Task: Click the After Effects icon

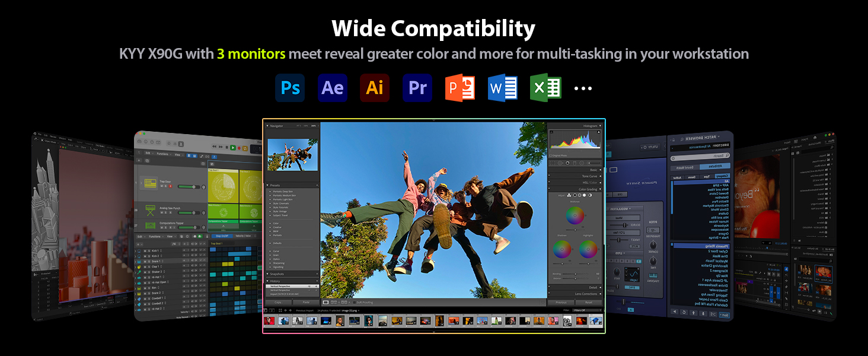Action: coord(332,88)
